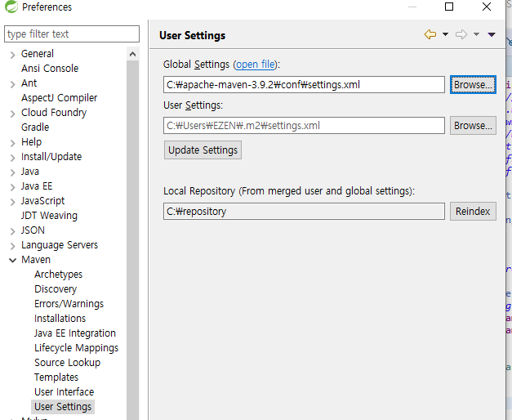The width and height of the screenshot is (512, 420).
Task: Click the User Settings path field
Action: 304,126
